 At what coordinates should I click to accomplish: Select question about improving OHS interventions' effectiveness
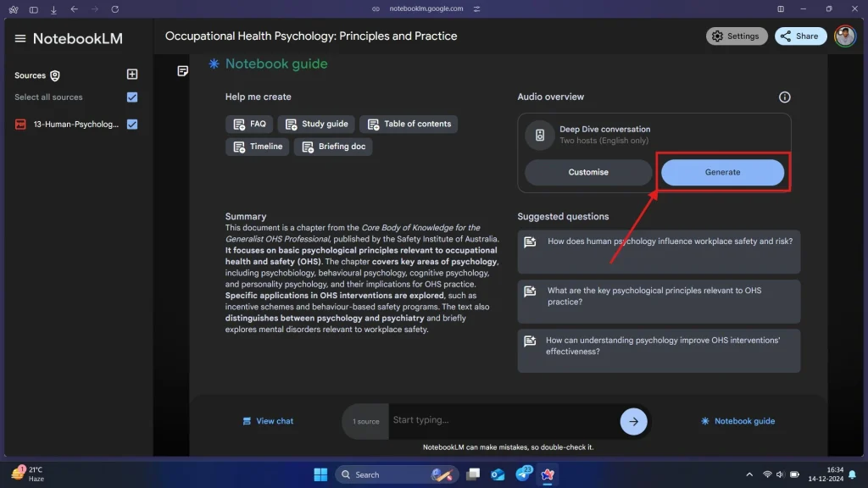659,351
